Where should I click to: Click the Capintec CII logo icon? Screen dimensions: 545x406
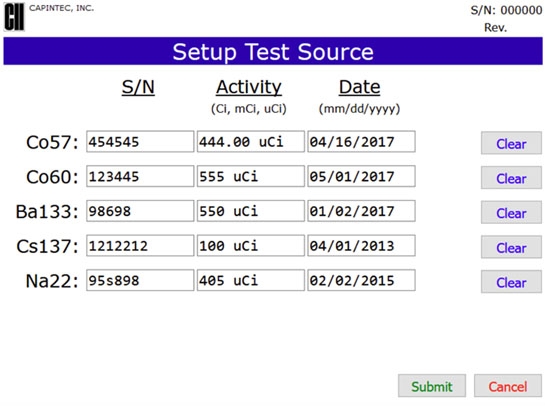[14, 17]
